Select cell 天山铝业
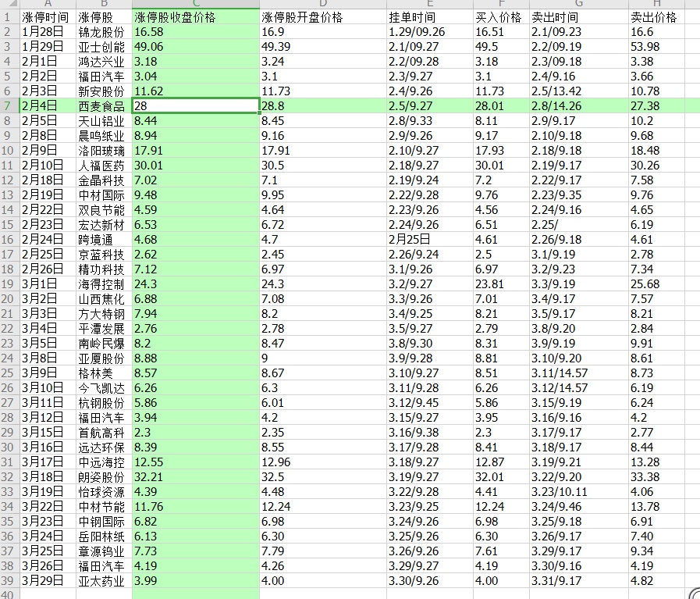The width and height of the screenshot is (700, 599). 104,120
